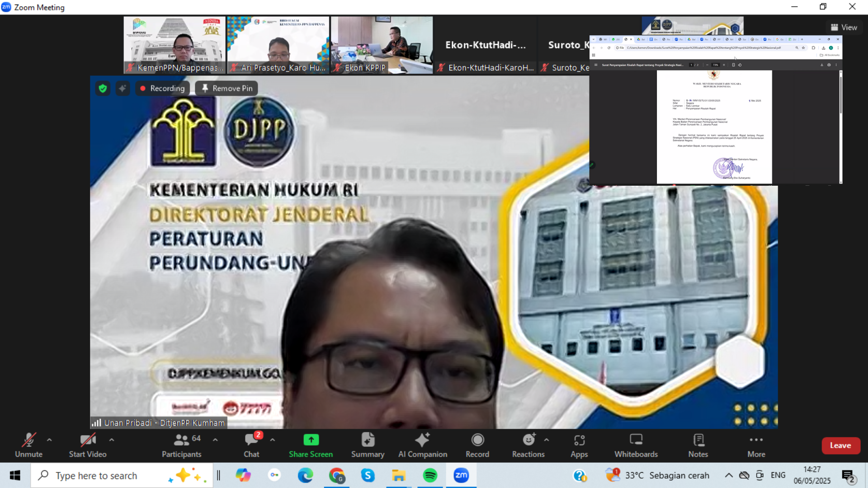
Task: Open clock and calendar 14:27
Action: pos(812,475)
